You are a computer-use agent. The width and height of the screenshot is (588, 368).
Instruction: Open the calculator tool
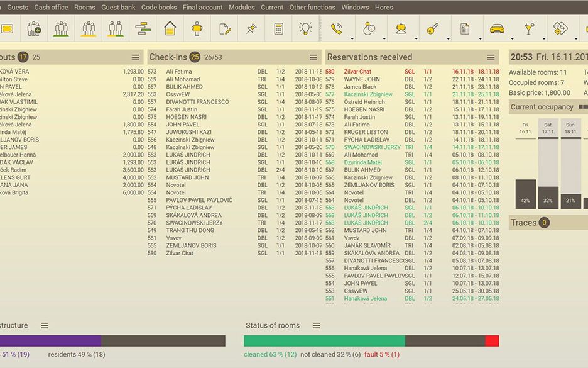point(278,29)
